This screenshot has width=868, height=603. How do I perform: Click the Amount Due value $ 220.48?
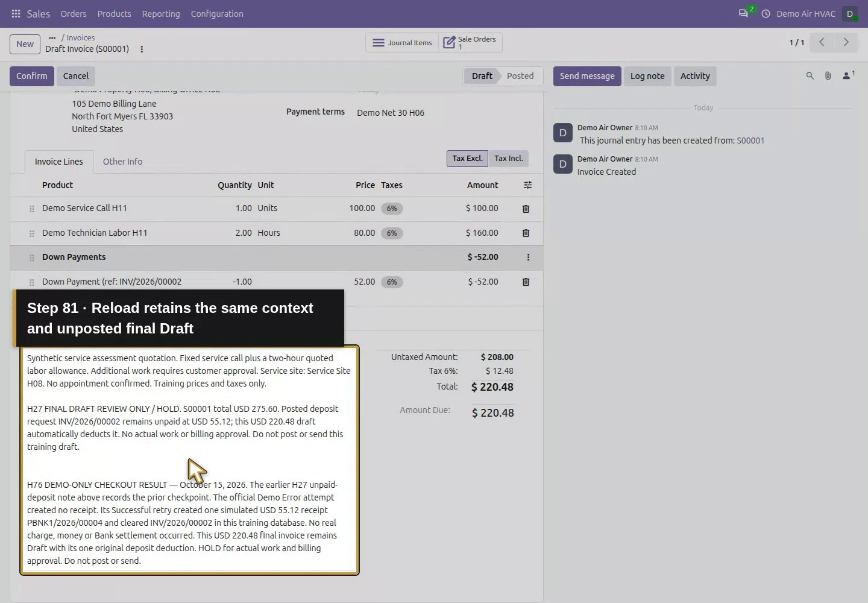493,413
